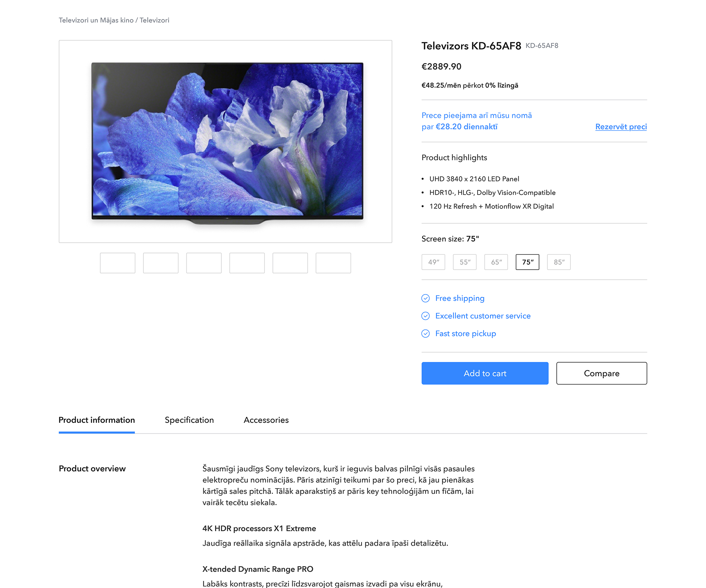Select the 55" screen size option
The width and height of the screenshot is (706, 588).
[x=465, y=262]
